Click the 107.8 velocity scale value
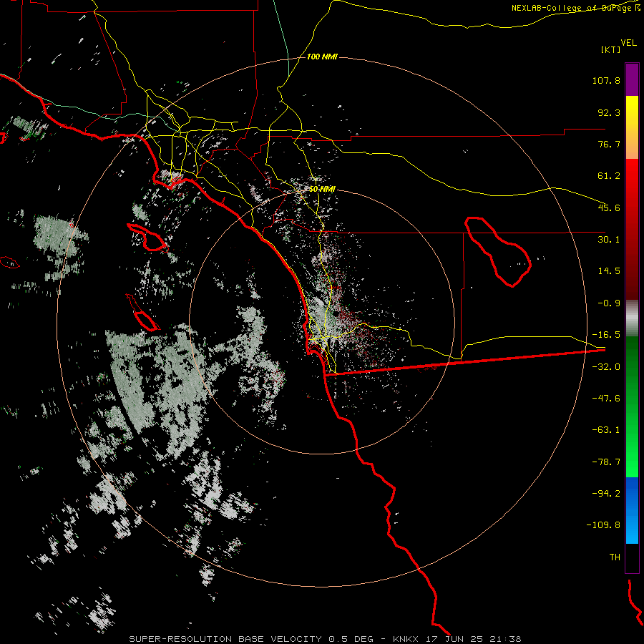 [606, 80]
